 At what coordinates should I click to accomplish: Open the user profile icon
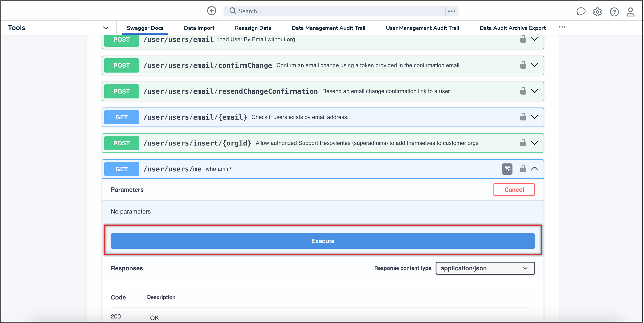coord(630,12)
